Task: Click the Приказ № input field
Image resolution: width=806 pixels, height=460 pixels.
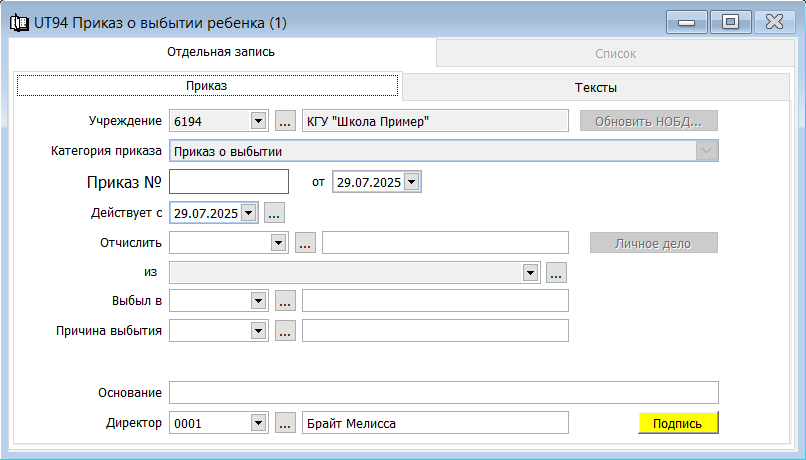Action: (x=229, y=181)
